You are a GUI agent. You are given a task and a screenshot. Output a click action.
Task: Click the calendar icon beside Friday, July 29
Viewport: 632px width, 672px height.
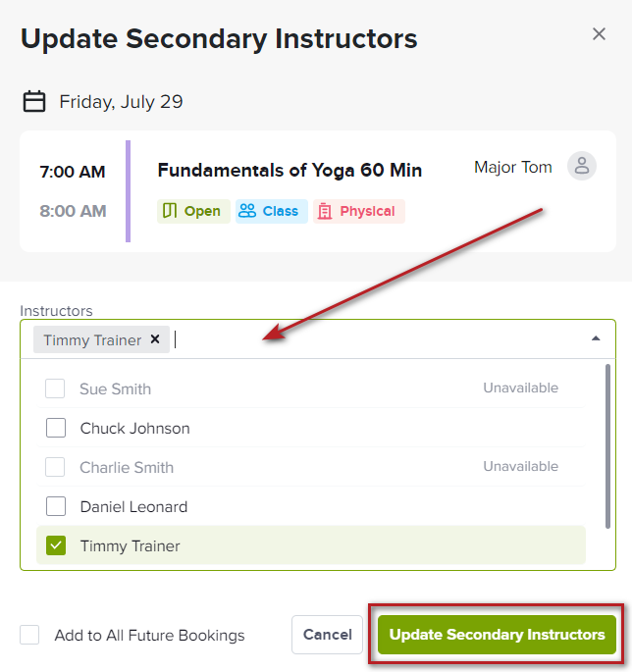[x=34, y=101]
